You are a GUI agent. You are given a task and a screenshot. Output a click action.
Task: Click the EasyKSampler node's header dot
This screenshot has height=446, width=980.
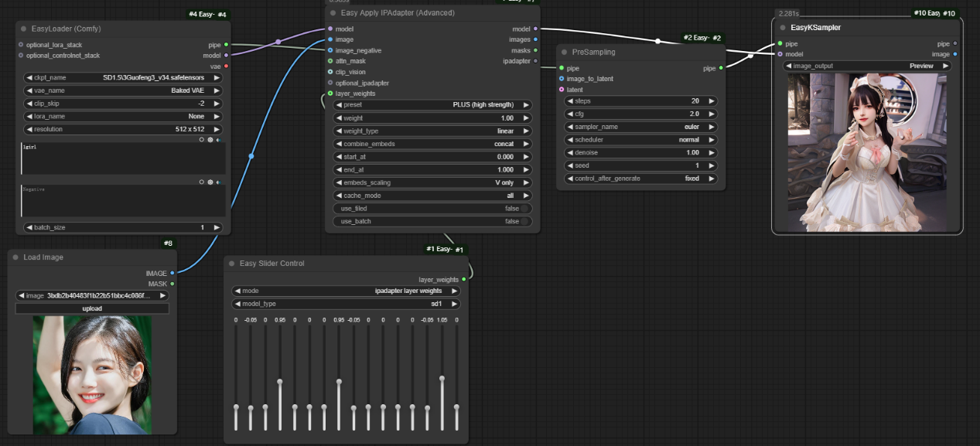coord(783,28)
